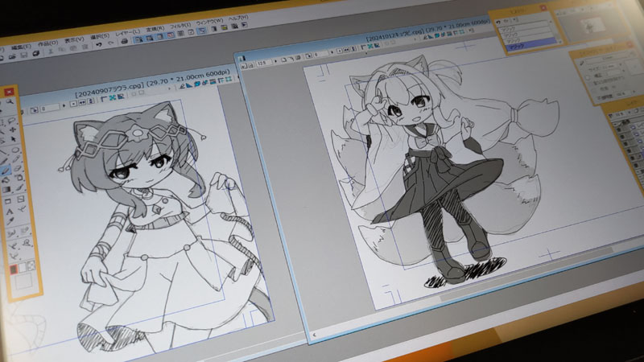
Task: Select the Ellipse shape tool
Action: 15,150
